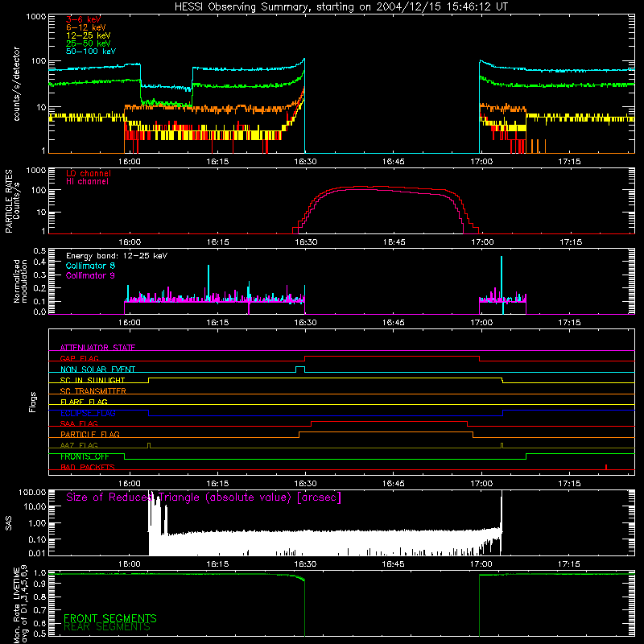Click the ATTENUATOR STATE flag label
The image size is (644, 644).
point(97,348)
